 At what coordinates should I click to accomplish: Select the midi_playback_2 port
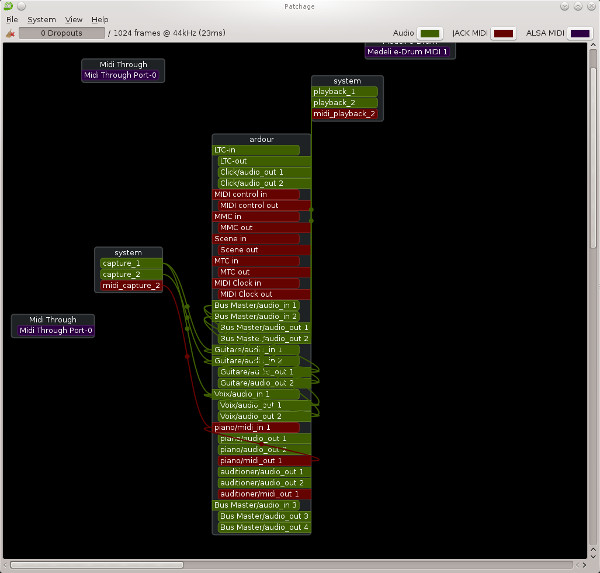click(345, 114)
